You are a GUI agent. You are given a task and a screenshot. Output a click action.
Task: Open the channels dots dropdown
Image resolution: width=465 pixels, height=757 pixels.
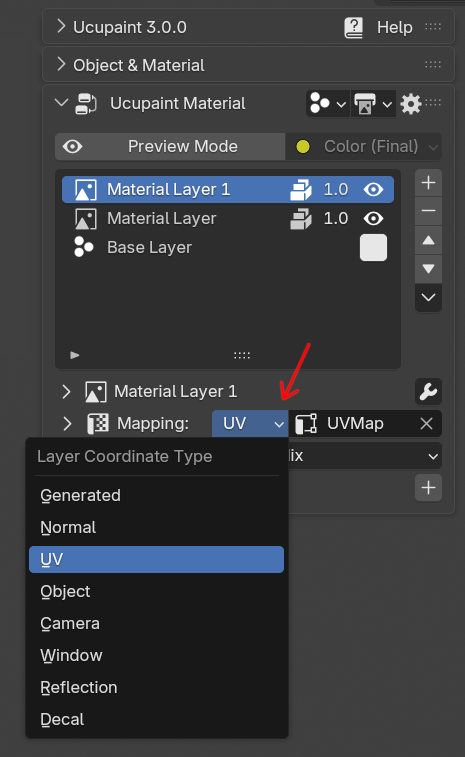pos(327,103)
